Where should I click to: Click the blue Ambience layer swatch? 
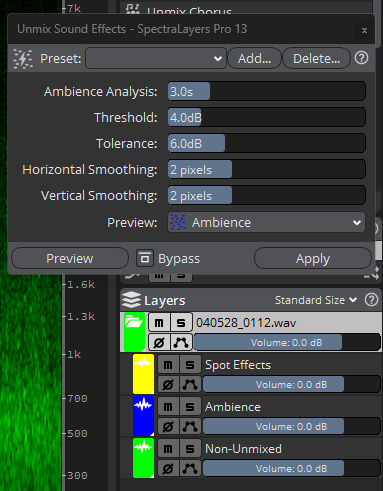(143, 416)
